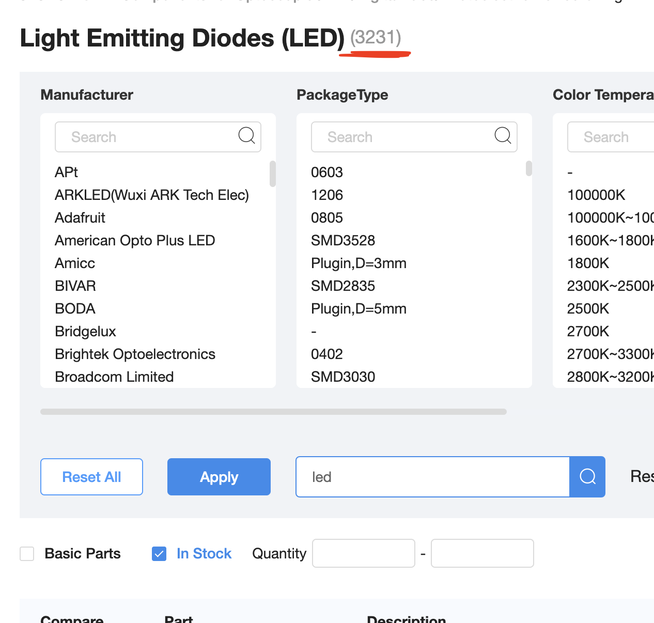Select package type 0402
This screenshot has height=623, width=654.
point(327,354)
